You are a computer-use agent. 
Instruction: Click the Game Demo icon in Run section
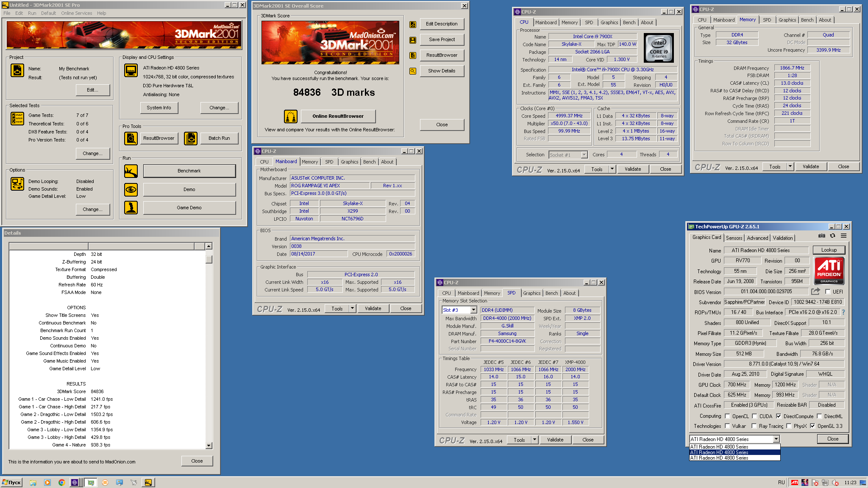(x=131, y=208)
